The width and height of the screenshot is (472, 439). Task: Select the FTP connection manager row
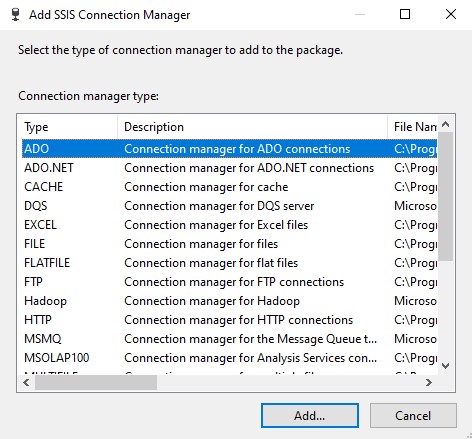[x=229, y=282]
